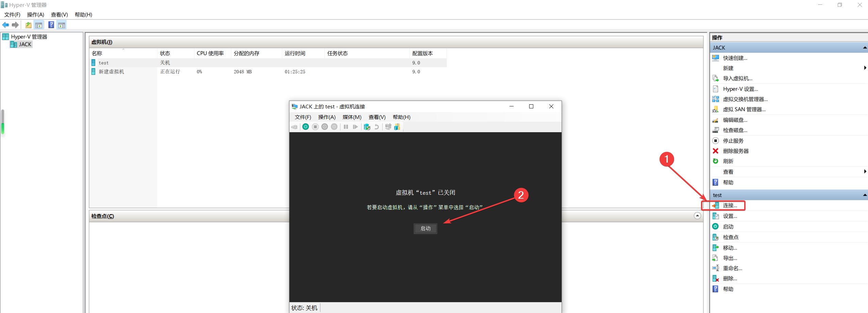Viewport: 868px width, 313px height.
Task: Open 导入虚拟机 import action
Action: (737, 79)
